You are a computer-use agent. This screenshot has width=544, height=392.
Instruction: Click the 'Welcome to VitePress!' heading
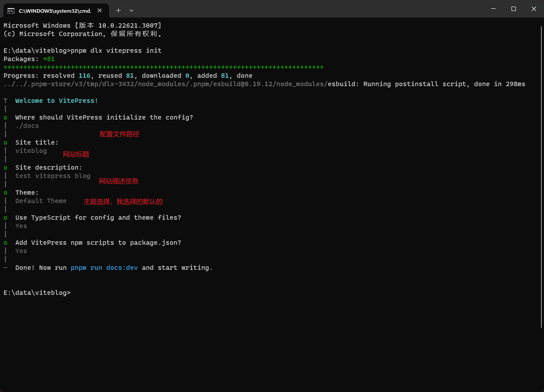[x=57, y=101]
